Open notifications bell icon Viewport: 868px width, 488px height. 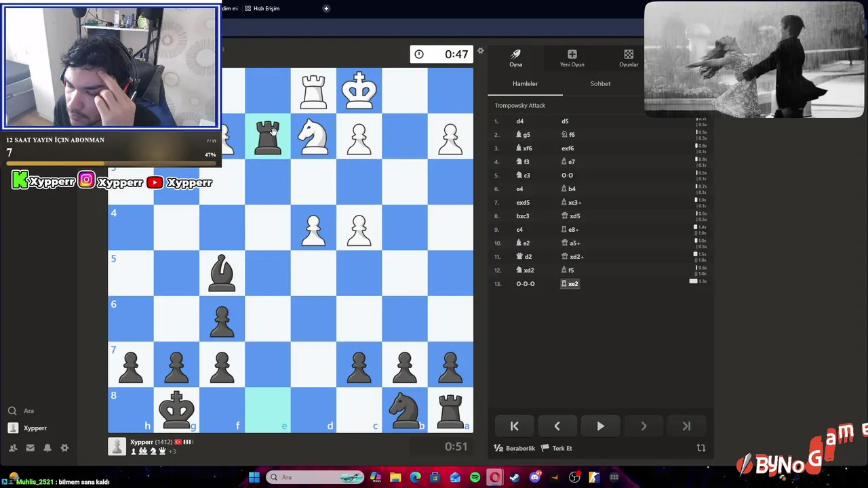click(47, 448)
